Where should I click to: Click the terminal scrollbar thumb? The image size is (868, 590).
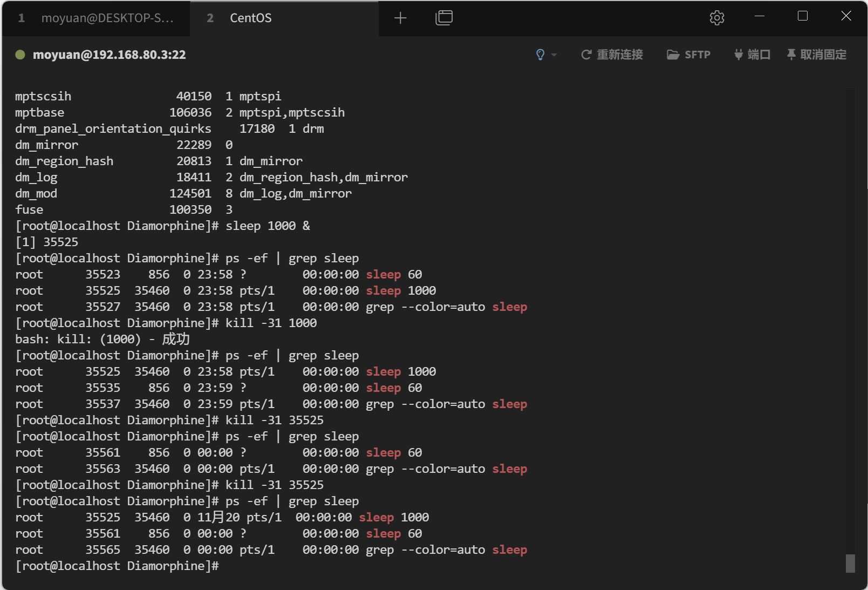pyautogui.click(x=850, y=564)
